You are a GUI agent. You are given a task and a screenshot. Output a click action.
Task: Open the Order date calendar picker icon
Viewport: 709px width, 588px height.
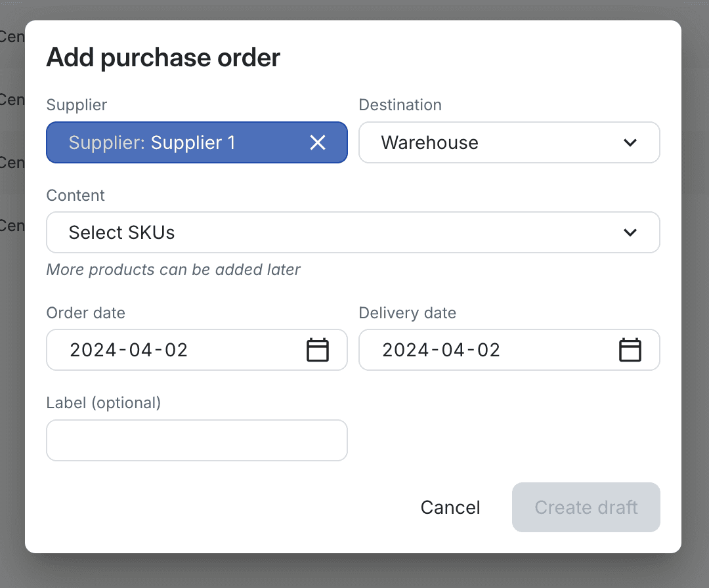click(x=318, y=350)
